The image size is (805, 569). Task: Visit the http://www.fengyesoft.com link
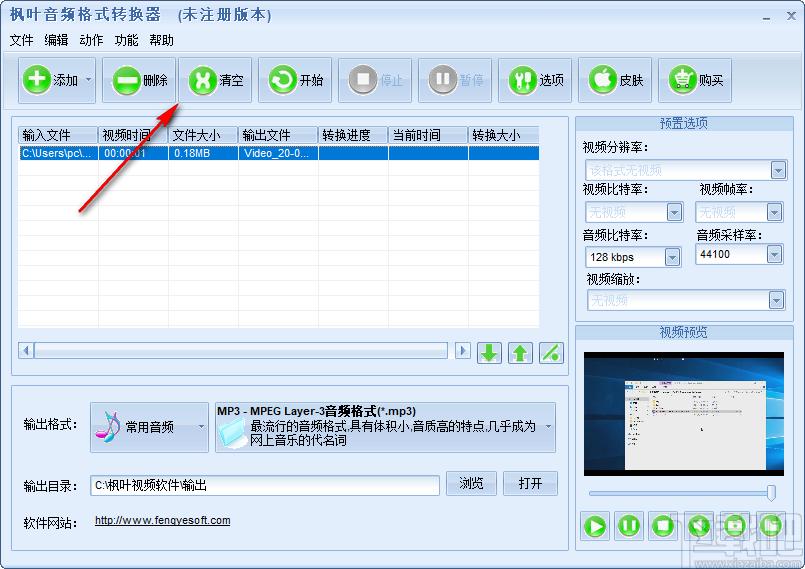[x=163, y=520]
